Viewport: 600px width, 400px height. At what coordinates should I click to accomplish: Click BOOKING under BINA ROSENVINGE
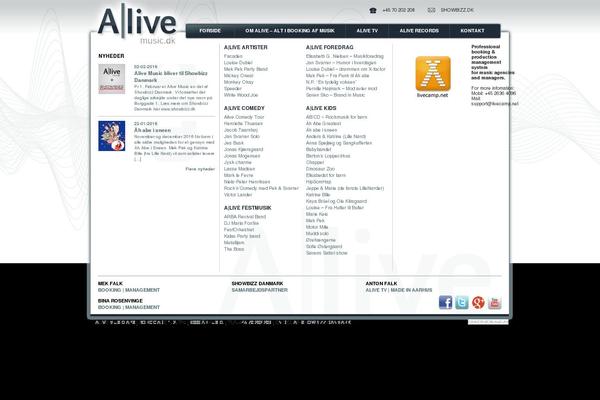coord(109,307)
